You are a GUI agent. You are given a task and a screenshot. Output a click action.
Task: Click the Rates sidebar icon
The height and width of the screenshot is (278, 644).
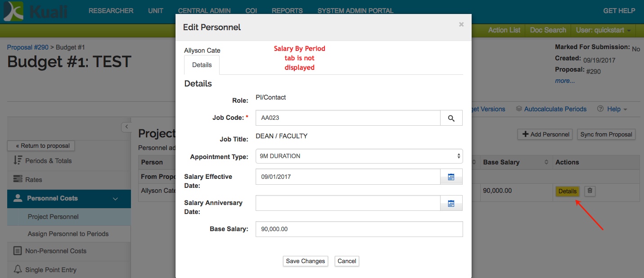18,179
